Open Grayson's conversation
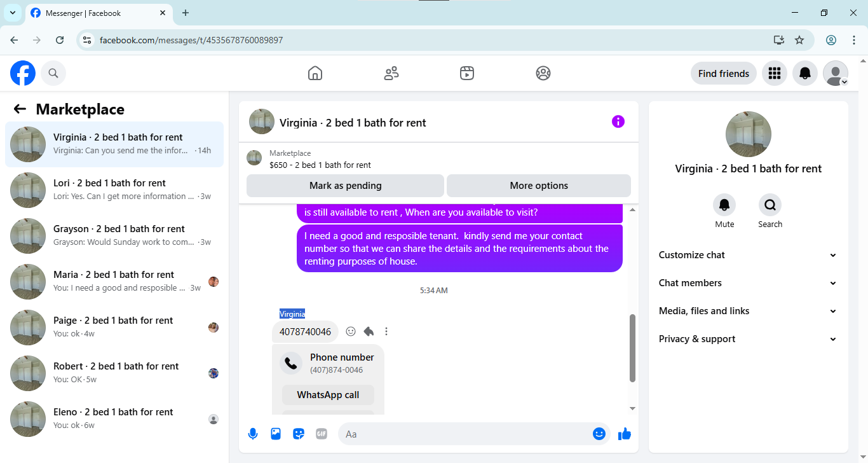 114,235
